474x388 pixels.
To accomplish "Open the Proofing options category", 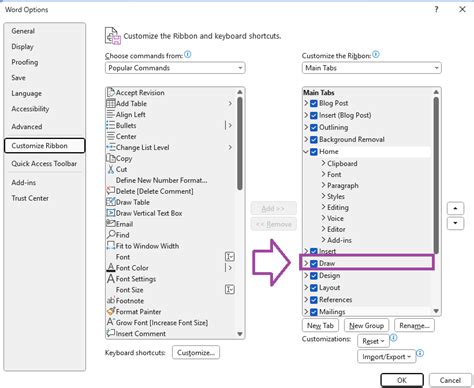I will (25, 62).
